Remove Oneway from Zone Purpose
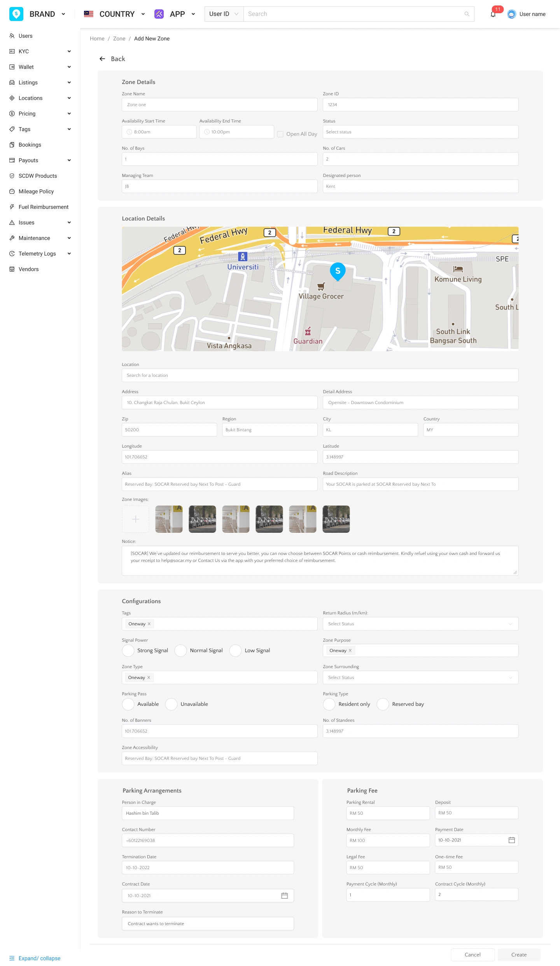Viewport: 560px width, 966px height. (x=350, y=651)
